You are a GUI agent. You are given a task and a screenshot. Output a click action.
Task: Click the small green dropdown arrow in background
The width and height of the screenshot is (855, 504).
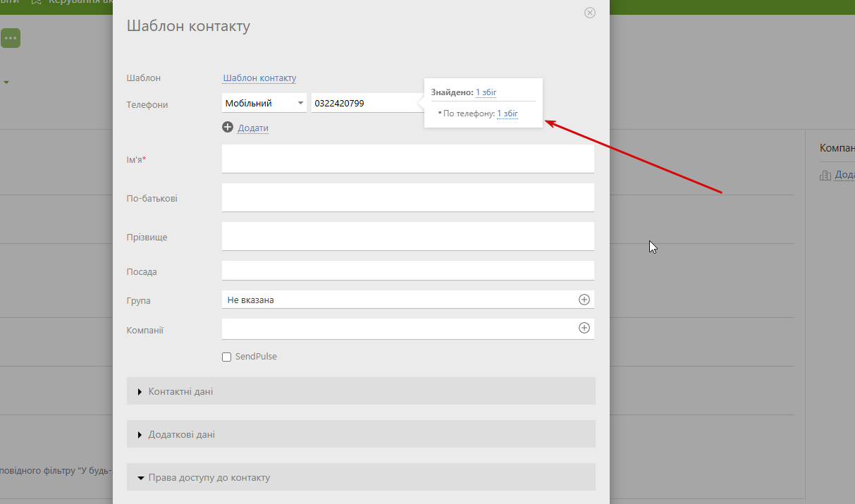point(6,82)
